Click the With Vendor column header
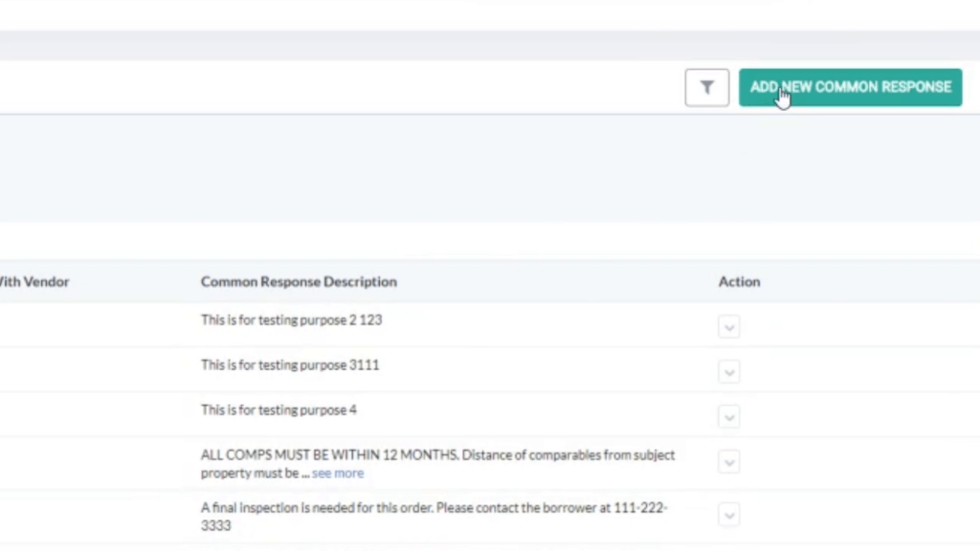Screen dimensions: 980x551 click(34, 282)
